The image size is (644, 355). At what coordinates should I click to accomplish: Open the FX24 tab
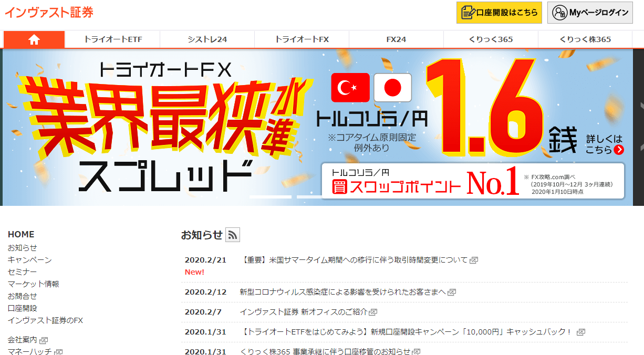[x=397, y=39]
